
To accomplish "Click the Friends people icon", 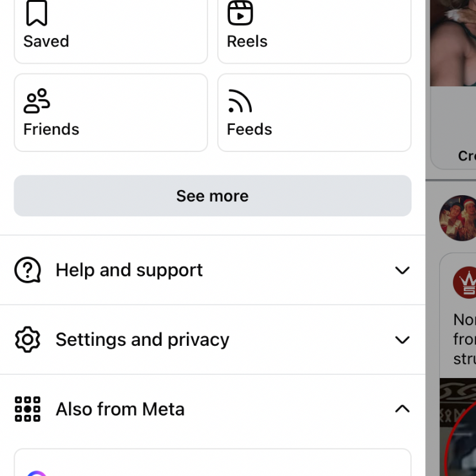I will pos(37,101).
